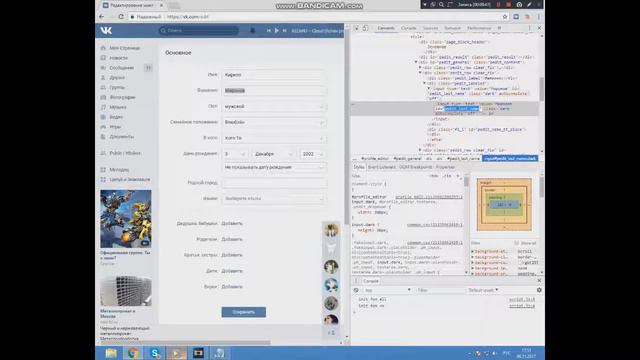The image size is (640, 360).
Task: Open Видео in VK sidebar
Action: (x=116, y=117)
